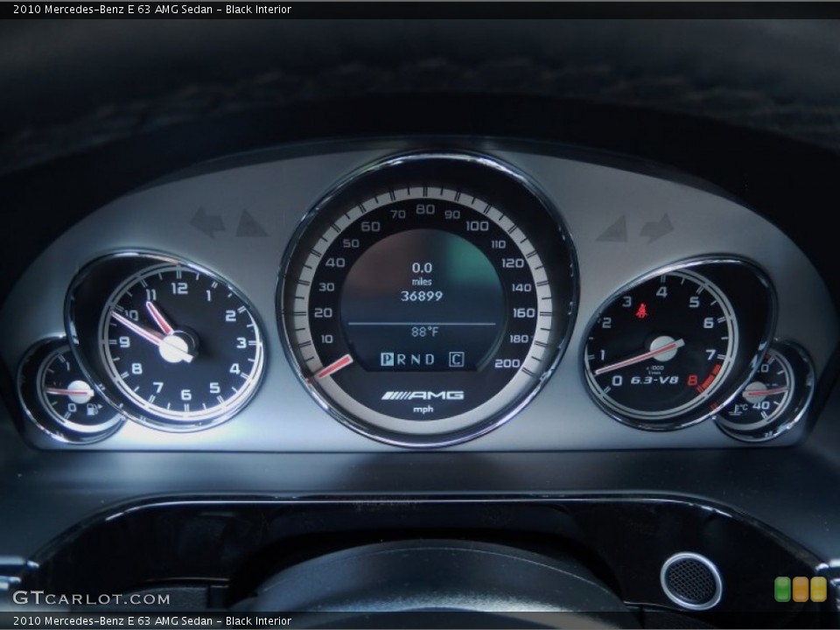This screenshot has width=840, height=630.
Task: Click the trip distance reading 0.0
Action: (422, 268)
